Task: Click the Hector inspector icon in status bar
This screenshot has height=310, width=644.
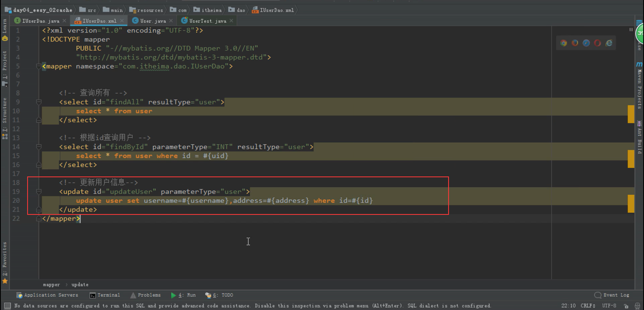Action: click(x=637, y=306)
